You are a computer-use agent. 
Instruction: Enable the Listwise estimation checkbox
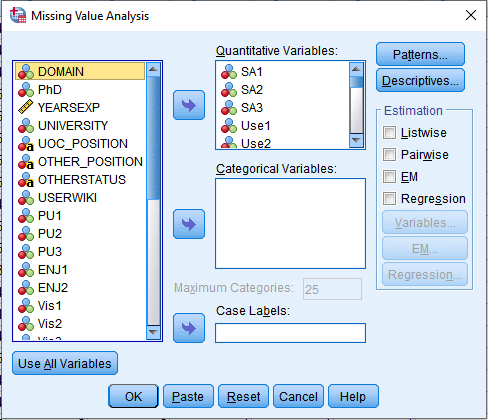389,132
